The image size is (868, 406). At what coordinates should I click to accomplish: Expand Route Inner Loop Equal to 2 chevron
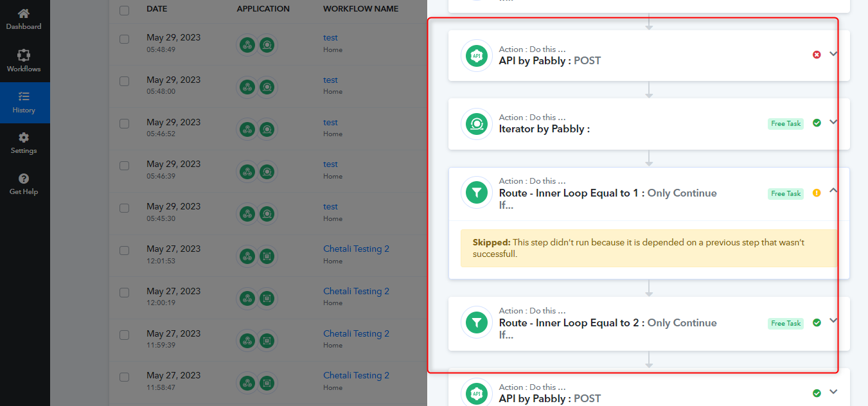833,320
